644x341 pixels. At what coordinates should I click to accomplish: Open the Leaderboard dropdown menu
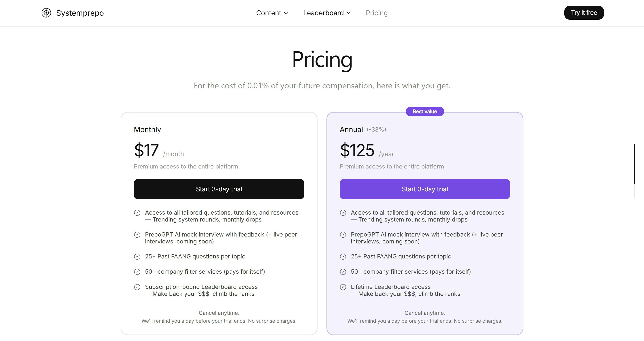[327, 13]
